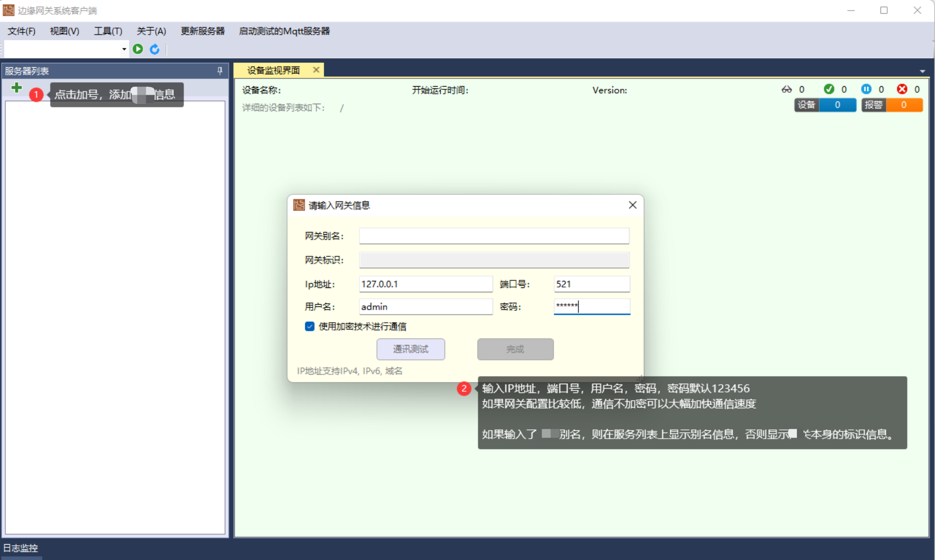Click the 设备 count badge
Image resolution: width=935 pixels, height=560 pixels.
click(825, 105)
